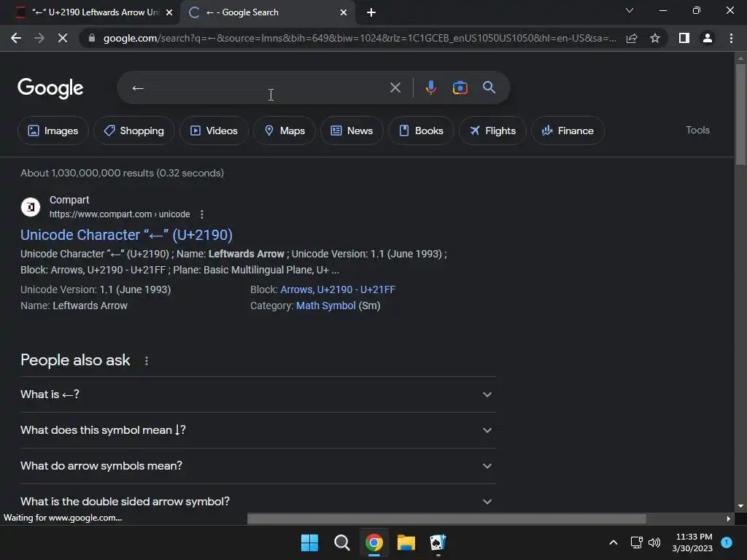Filter results by Videos
747x560 pixels.
214,131
